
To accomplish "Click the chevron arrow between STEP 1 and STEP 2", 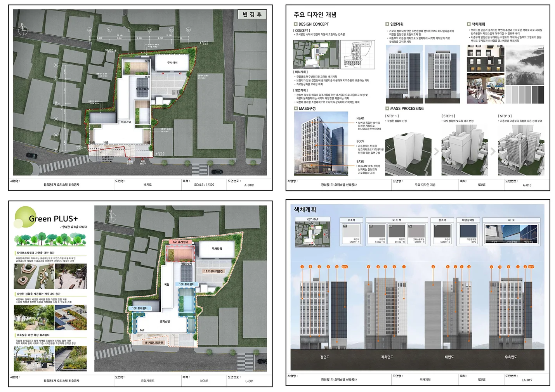I will click(x=437, y=151).
